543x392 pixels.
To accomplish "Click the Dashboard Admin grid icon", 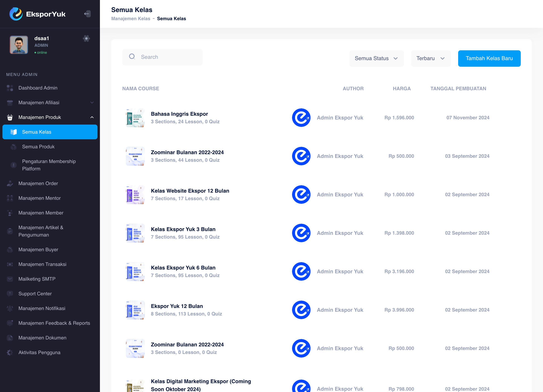I will click(10, 88).
